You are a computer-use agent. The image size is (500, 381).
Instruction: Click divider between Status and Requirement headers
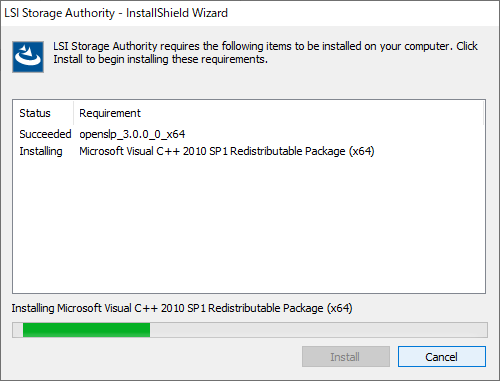(73, 113)
